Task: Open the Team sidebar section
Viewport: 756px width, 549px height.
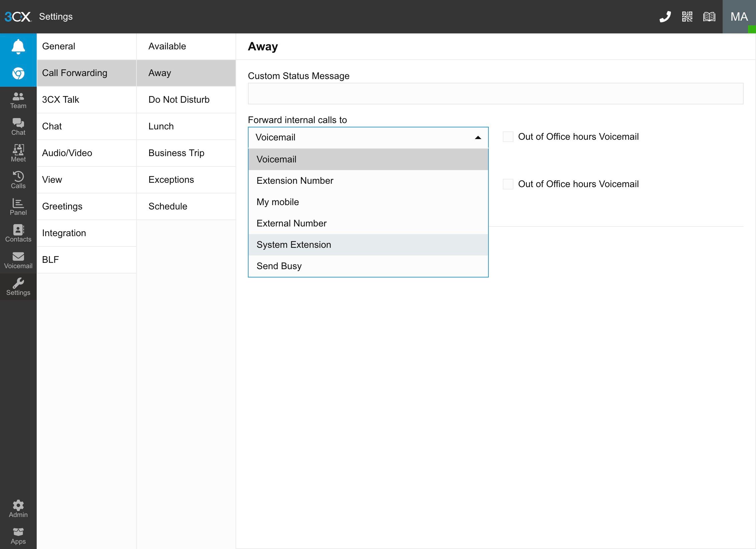Action: click(x=18, y=100)
